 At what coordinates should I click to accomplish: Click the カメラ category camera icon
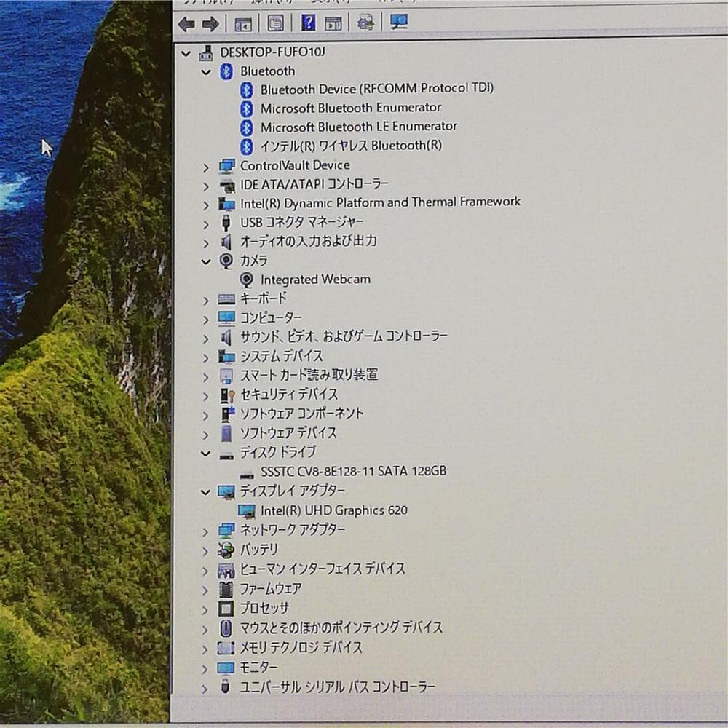[x=226, y=261]
